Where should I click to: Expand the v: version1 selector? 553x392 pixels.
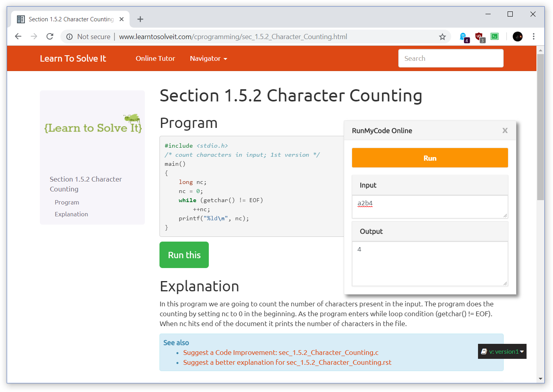(x=502, y=351)
